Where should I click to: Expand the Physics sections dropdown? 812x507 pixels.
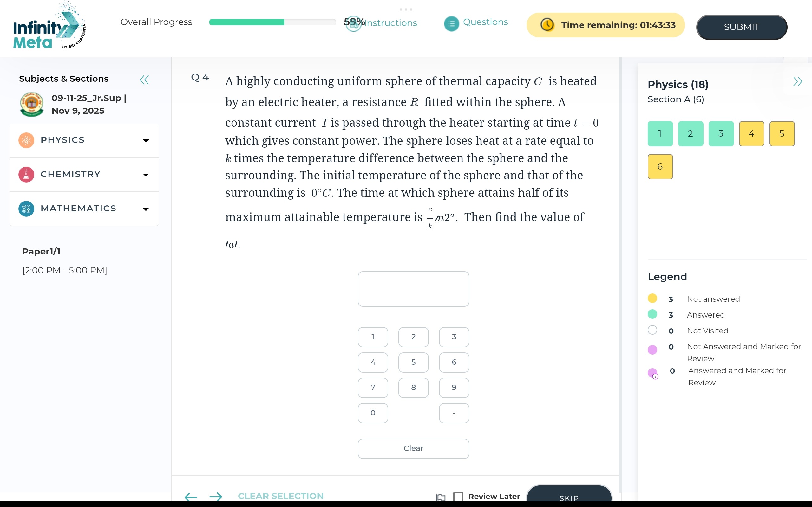pyautogui.click(x=146, y=141)
